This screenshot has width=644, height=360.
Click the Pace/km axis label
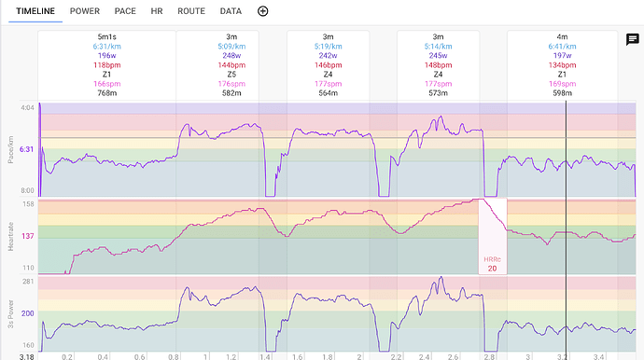tap(10, 149)
